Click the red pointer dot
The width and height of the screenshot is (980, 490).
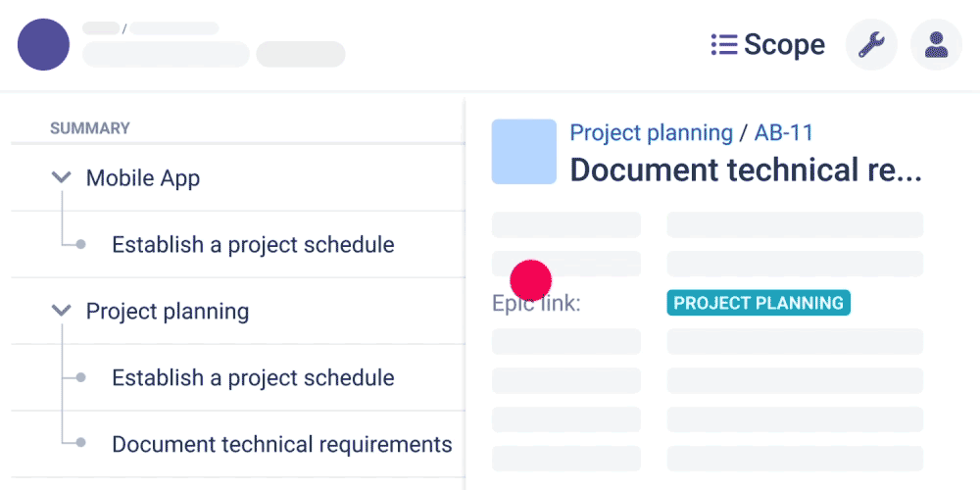tap(530, 280)
